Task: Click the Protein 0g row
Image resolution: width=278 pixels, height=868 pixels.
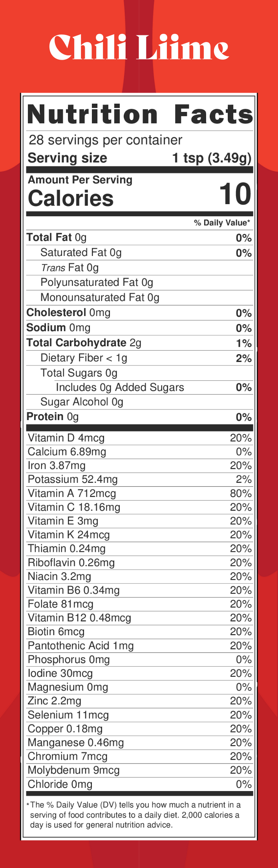Action: [x=139, y=417]
